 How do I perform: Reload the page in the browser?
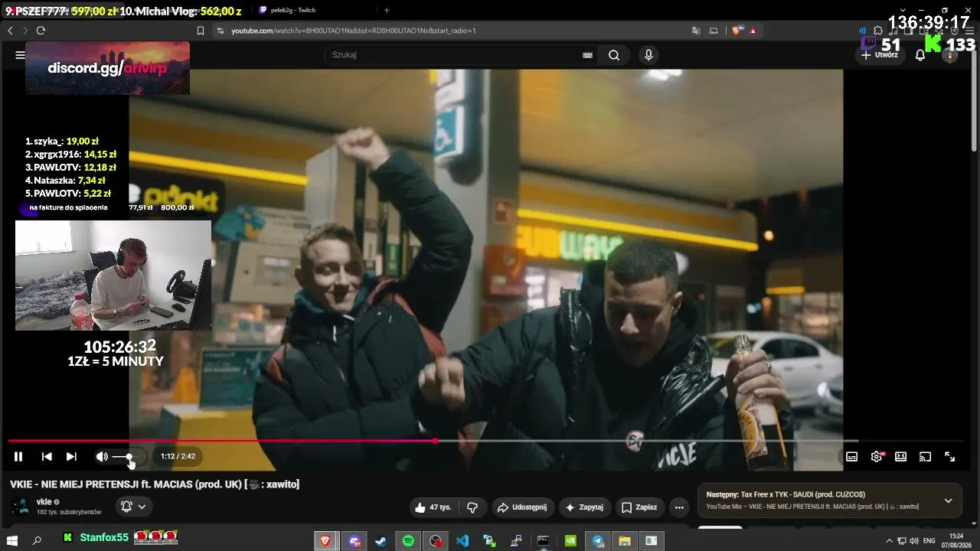pos(41,31)
